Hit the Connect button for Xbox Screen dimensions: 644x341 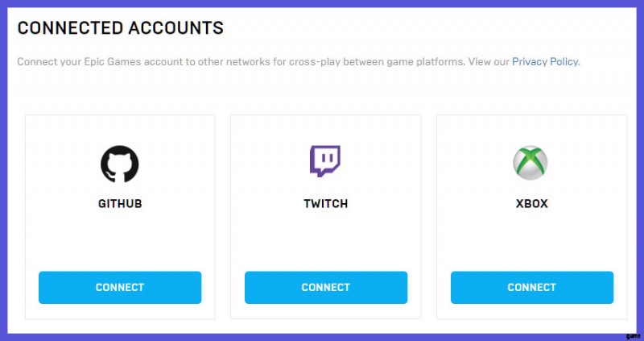click(x=531, y=287)
